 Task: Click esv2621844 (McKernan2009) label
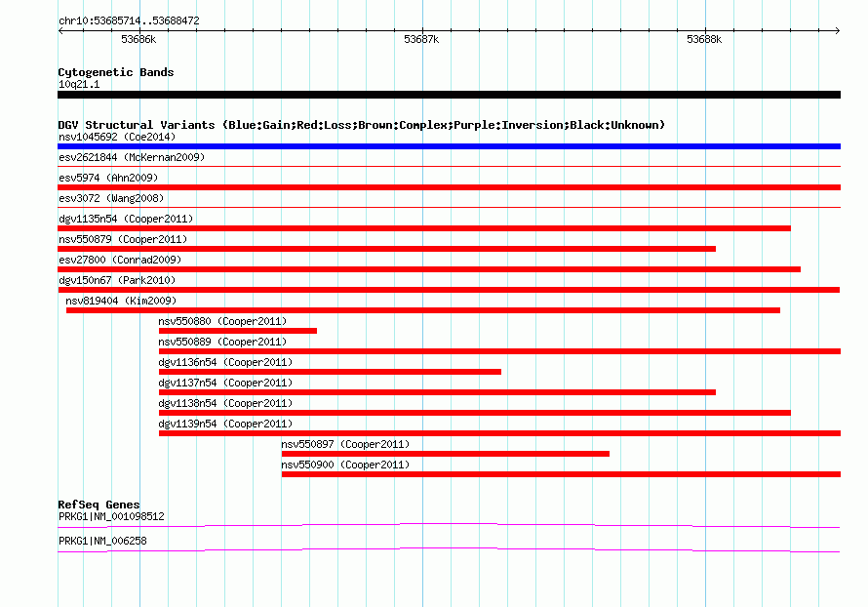pos(132,157)
